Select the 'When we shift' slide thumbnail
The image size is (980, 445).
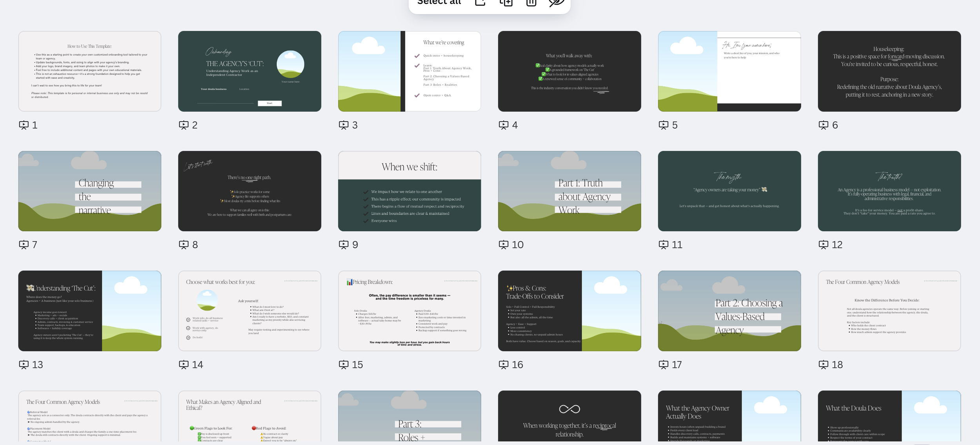(409, 191)
